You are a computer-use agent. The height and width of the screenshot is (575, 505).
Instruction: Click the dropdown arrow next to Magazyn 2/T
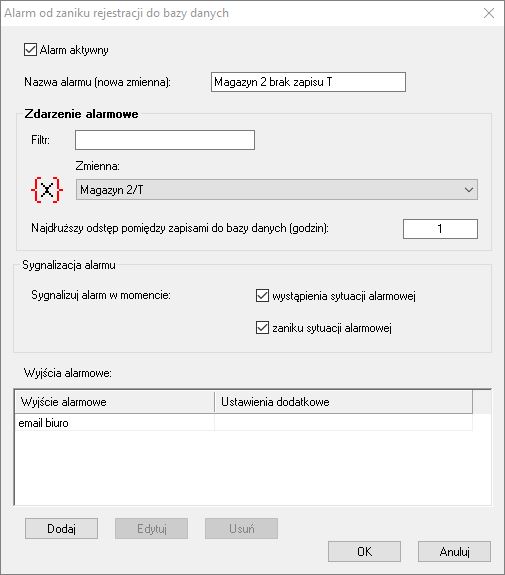[x=468, y=190]
